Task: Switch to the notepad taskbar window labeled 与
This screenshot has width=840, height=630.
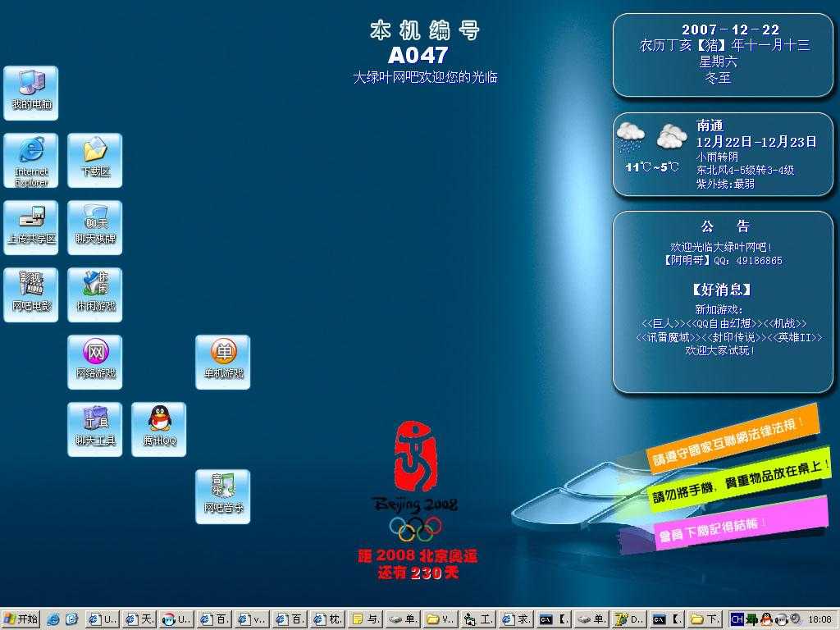Action: (365, 620)
